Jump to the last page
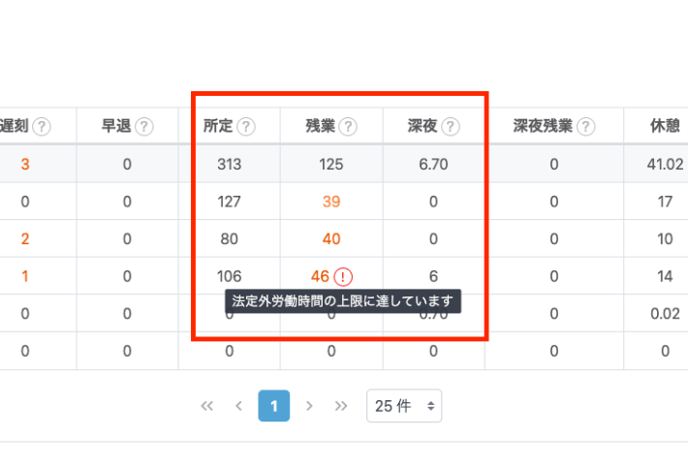688x468 pixels. pos(341,406)
